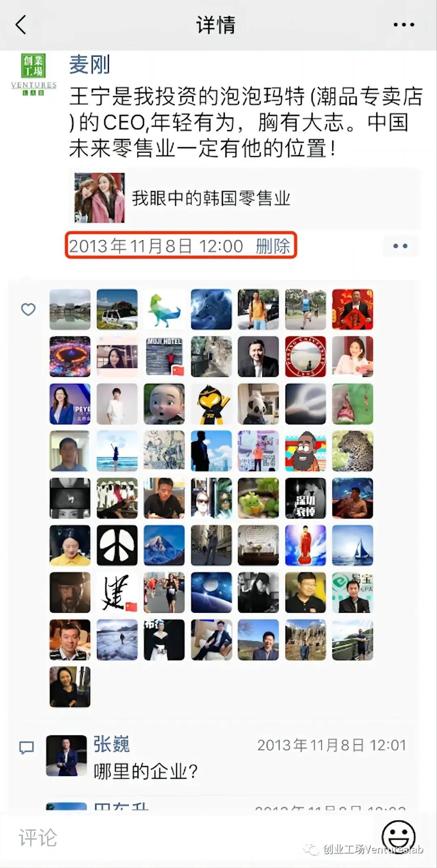This screenshot has height=868, width=437.
Task: Tap the comment bubble icon
Action: pos(27,748)
